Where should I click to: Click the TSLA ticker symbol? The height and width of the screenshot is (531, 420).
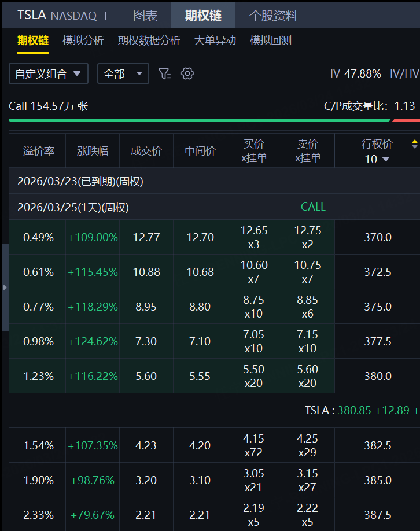[x=31, y=15]
